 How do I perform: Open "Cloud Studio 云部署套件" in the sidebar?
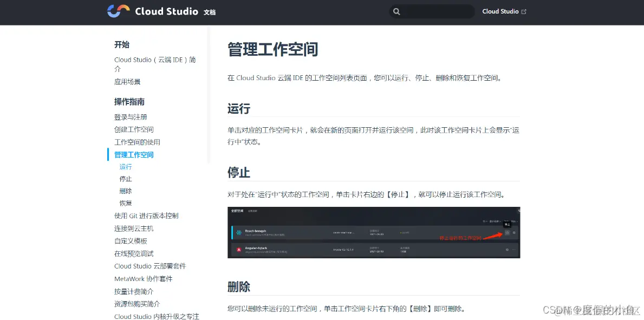click(150, 266)
